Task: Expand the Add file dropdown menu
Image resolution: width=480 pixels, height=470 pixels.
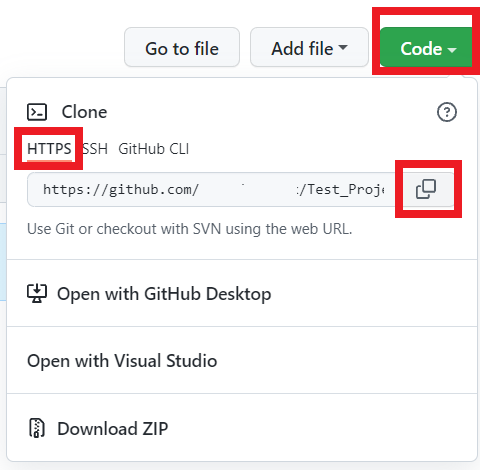Action: click(x=309, y=47)
